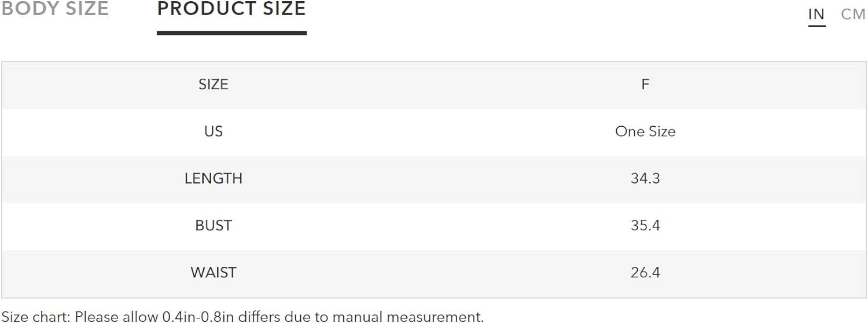
Task: Select the LENGTH row label
Action: tap(214, 178)
